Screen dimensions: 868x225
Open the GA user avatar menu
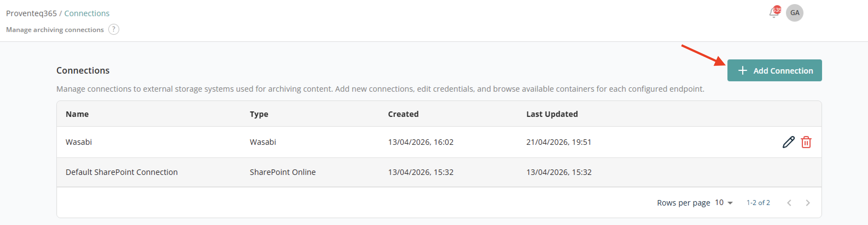coord(794,13)
